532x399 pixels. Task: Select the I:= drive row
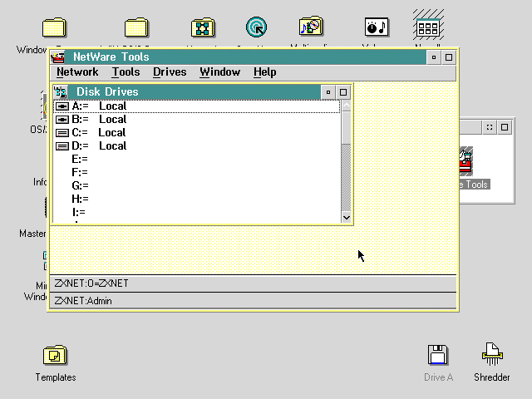tap(197, 212)
